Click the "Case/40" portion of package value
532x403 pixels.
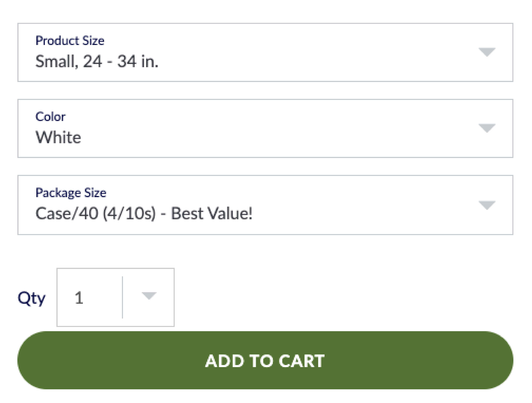pos(67,213)
